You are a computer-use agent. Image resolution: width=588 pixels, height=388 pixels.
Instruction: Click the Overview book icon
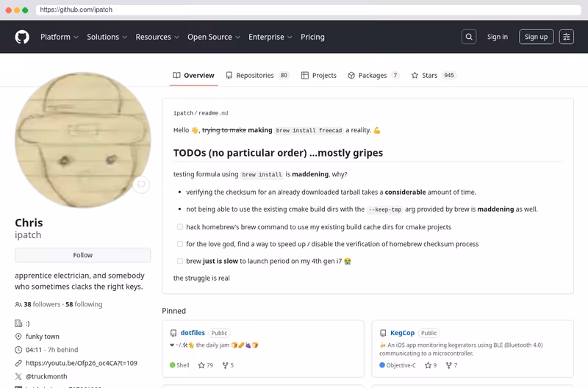(x=176, y=76)
